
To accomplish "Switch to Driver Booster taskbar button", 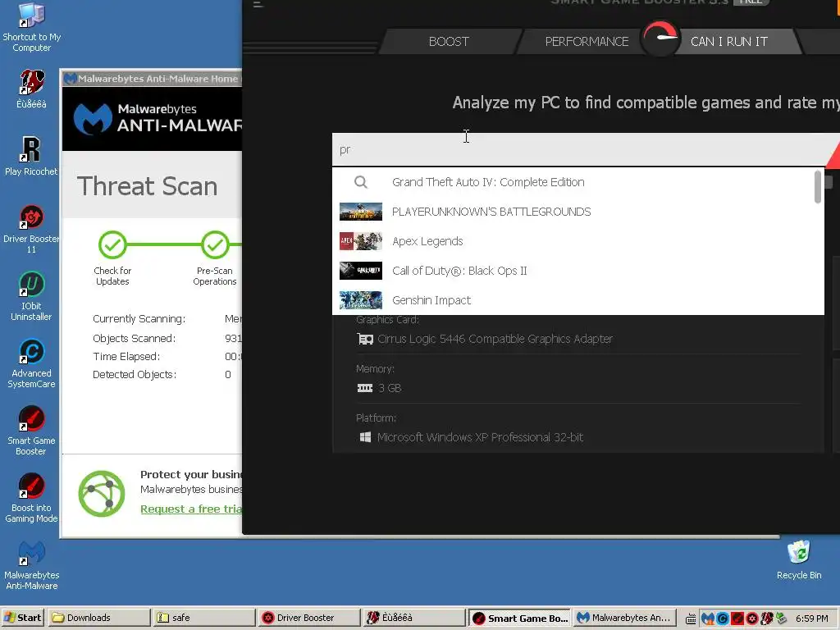I will 308,618.
